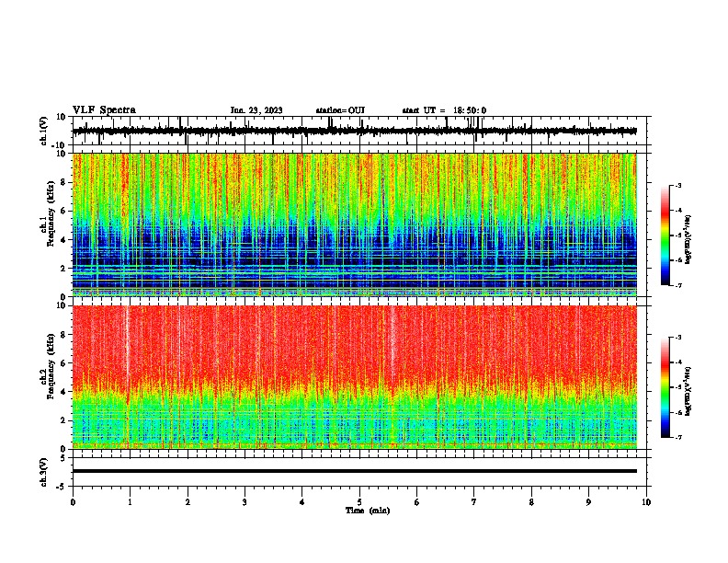Click the "ch.2 Frequency (kHz)" axis label
The height and width of the screenshot is (563, 728).
click(x=48, y=366)
